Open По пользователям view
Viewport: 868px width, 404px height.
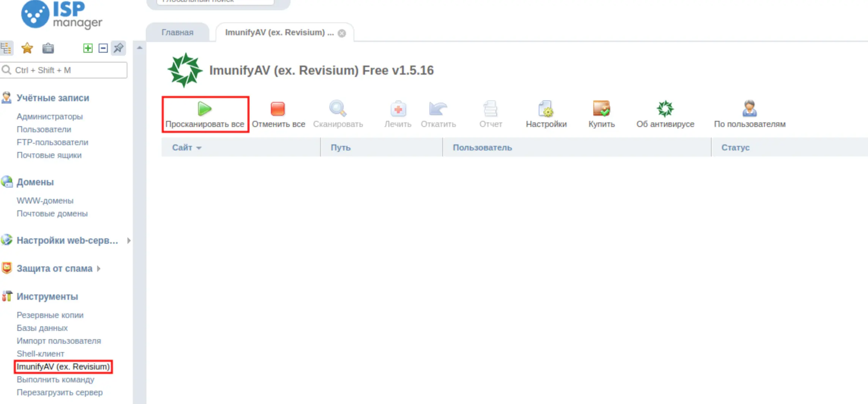(x=750, y=114)
